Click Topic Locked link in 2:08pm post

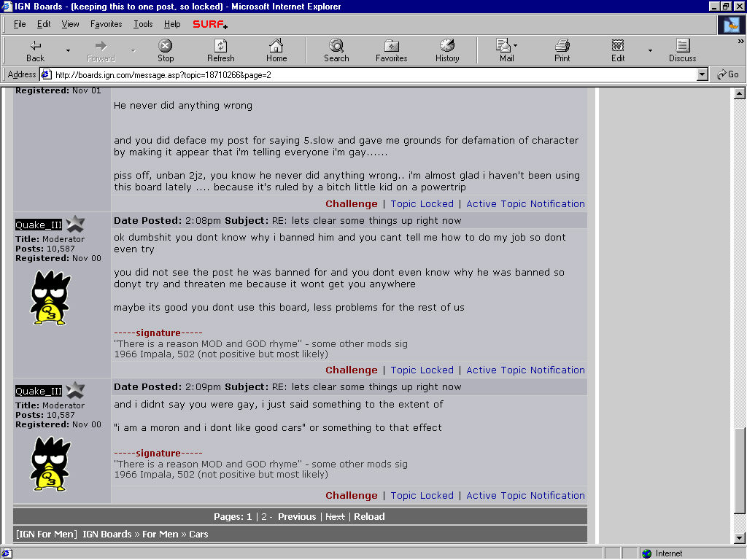[x=422, y=370]
